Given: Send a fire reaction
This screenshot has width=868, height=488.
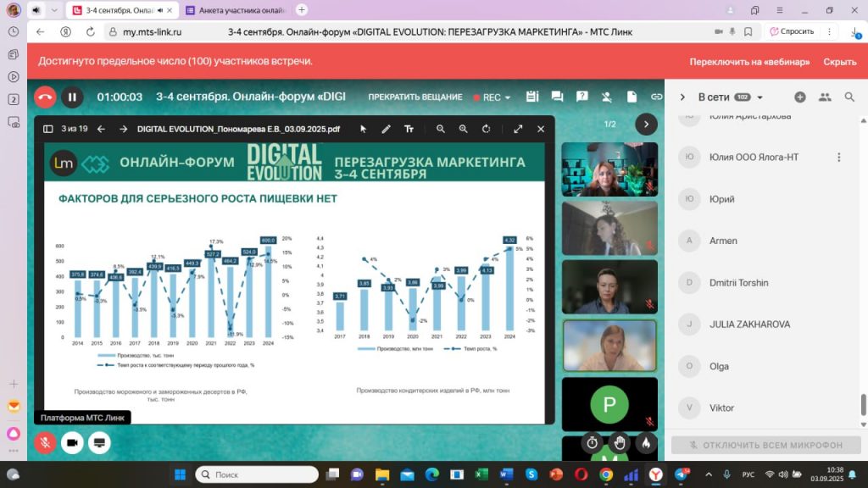Looking at the screenshot, I should [646, 442].
